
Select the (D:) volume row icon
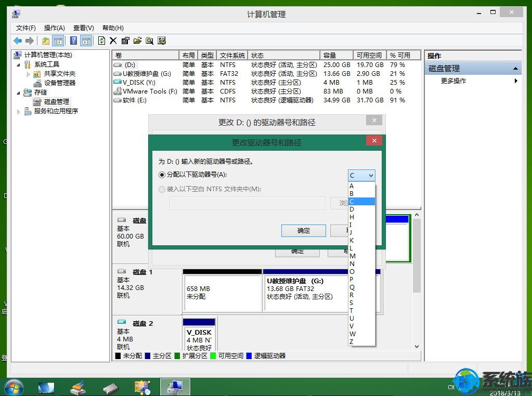[x=118, y=65]
